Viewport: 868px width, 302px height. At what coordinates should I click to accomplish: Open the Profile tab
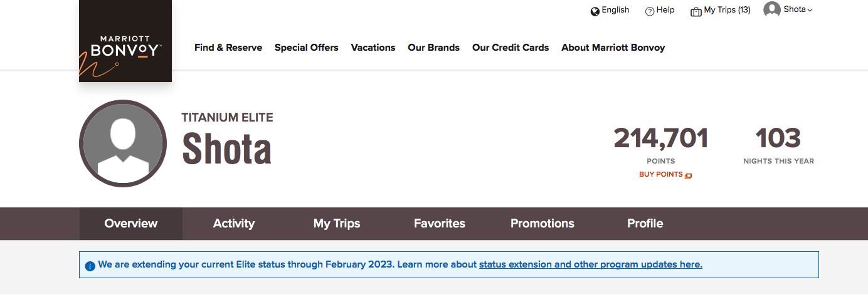coord(645,224)
